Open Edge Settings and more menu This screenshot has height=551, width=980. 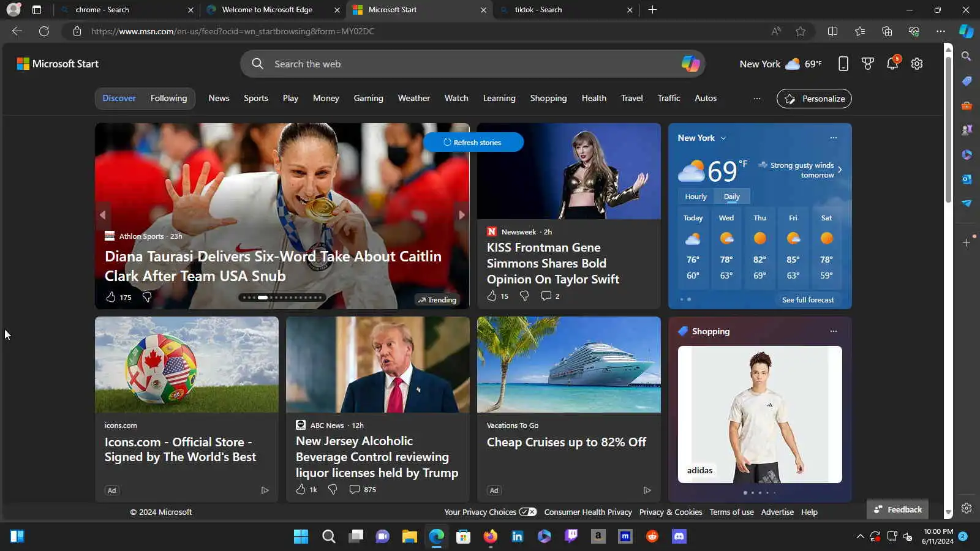pos(941,31)
